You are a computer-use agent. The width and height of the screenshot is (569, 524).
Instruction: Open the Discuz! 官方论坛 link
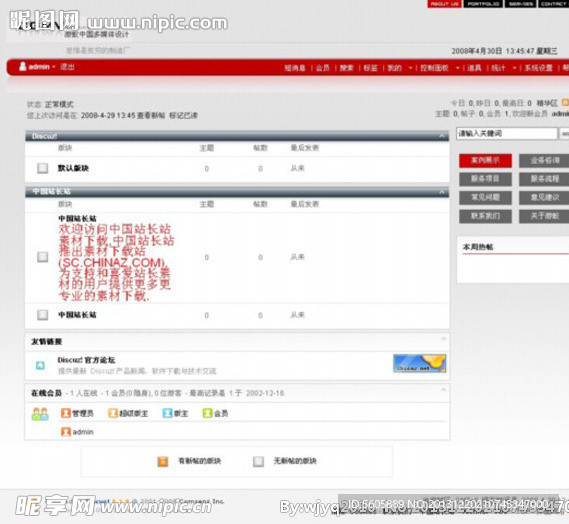pyautogui.click(x=86, y=360)
